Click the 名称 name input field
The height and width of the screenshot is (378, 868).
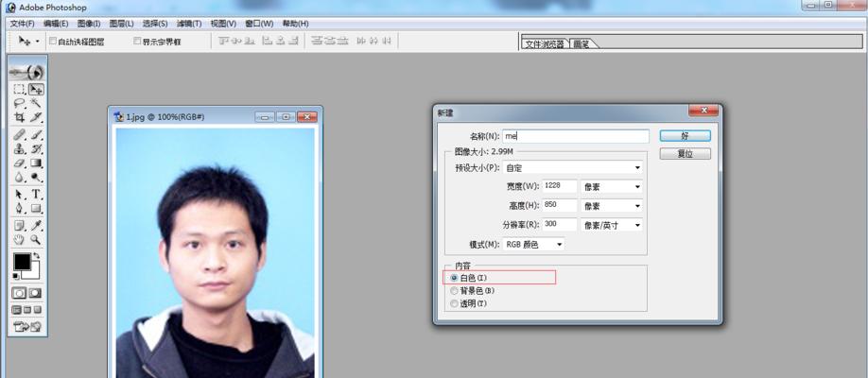click(575, 136)
